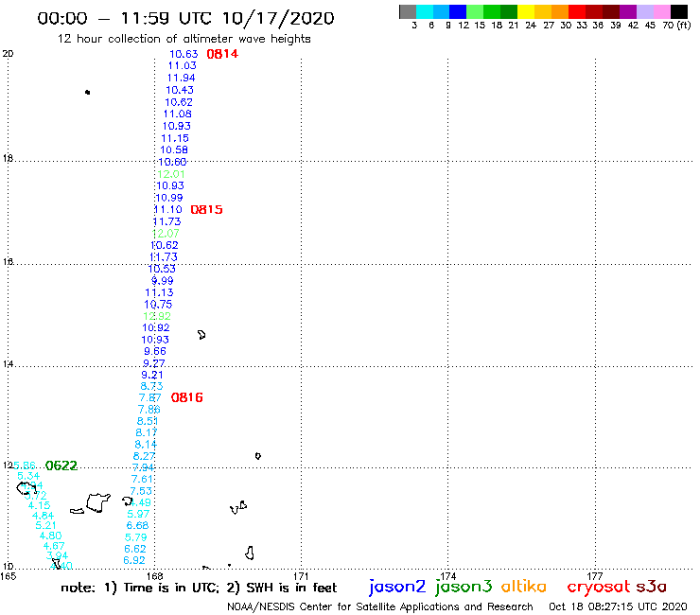The height and width of the screenshot is (615, 700).
Task: Click the red time label 0816
Action: (186, 397)
